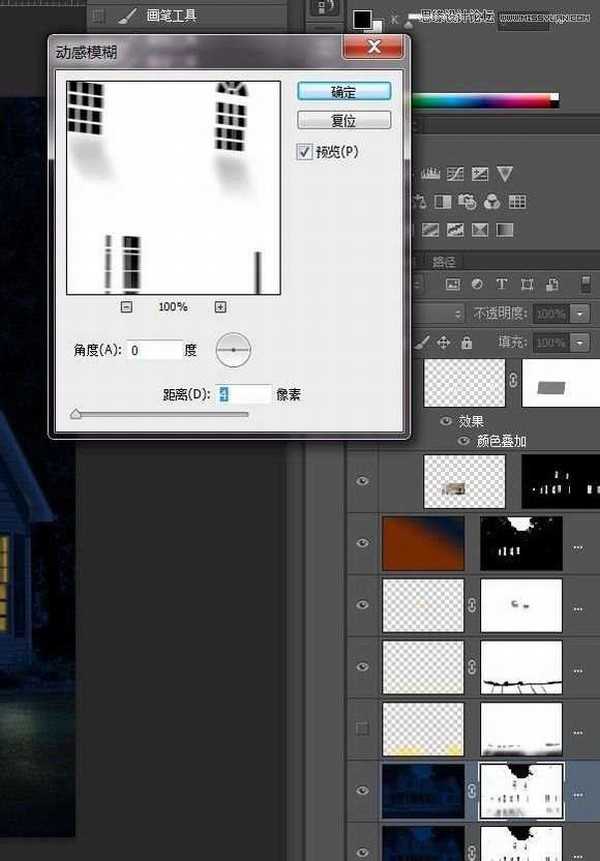Hide the Color Overlay effect
The width and height of the screenshot is (600, 861).
click(463, 440)
